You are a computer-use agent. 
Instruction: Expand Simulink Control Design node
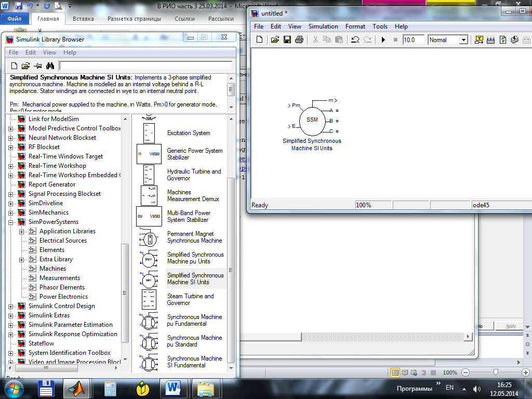point(10,307)
